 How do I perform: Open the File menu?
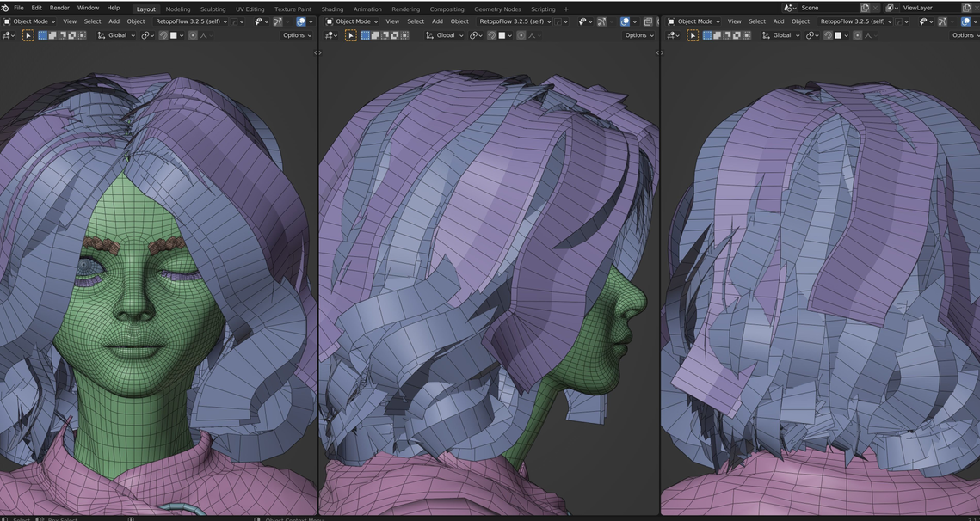19,8
